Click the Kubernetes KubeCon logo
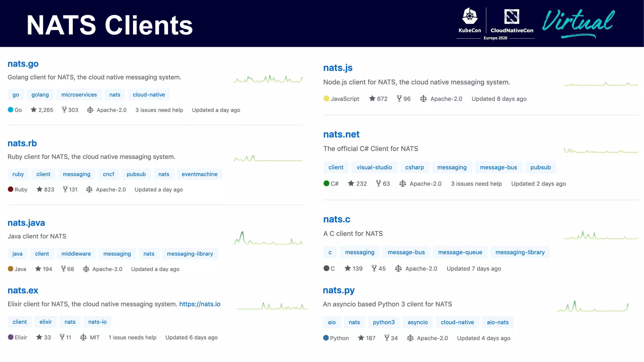Screen dimensions: 644x362 pyautogui.click(x=469, y=16)
